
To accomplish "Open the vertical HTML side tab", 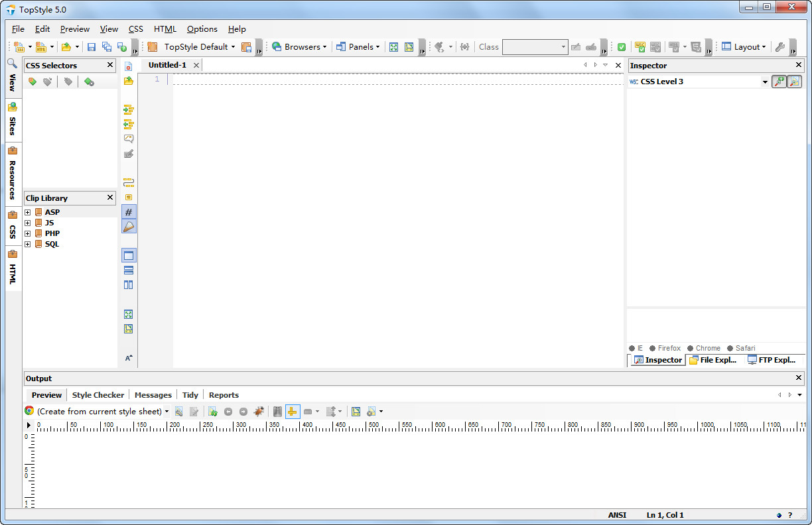I will (x=13, y=268).
